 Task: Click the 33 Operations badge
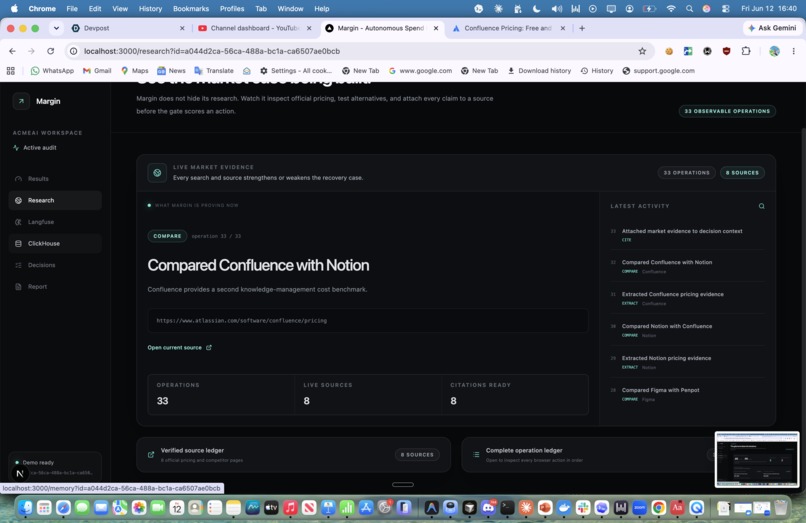point(686,173)
